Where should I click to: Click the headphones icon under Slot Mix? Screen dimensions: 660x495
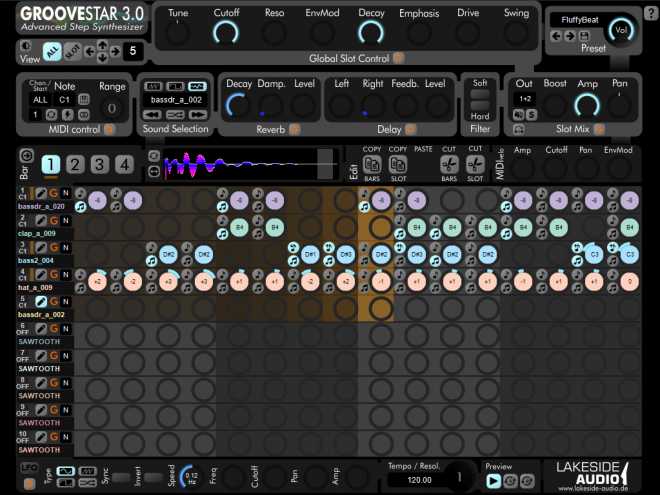click(x=519, y=130)
